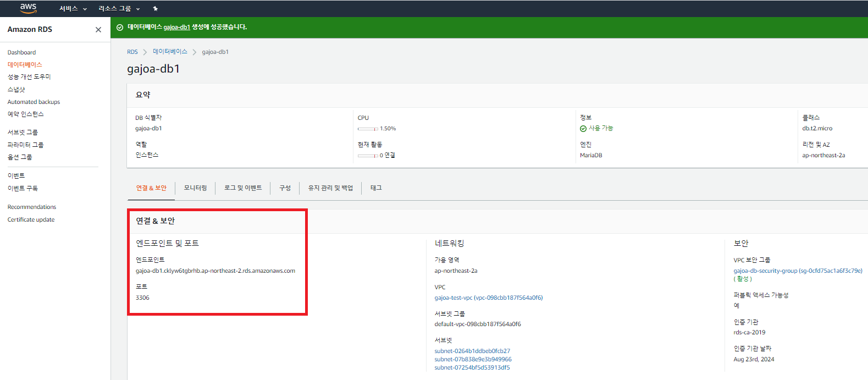
Task: Open the 서비스 dropdown menu
Action: click(73, 9)
